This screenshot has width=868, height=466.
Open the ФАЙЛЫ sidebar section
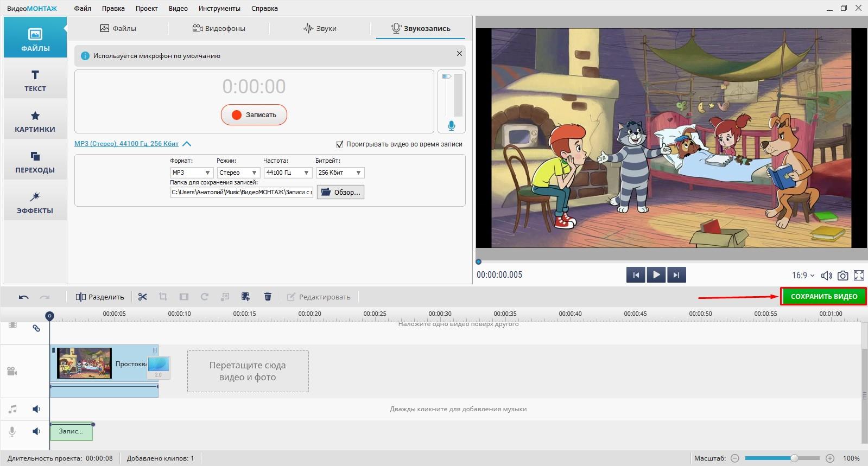(x=35, y=37)
